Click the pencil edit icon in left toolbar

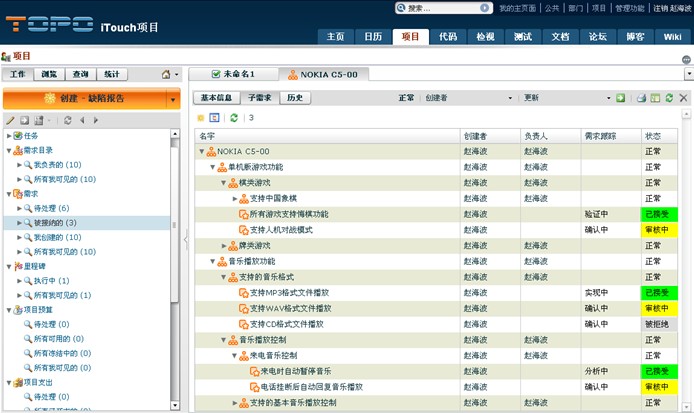click(11, 120)
